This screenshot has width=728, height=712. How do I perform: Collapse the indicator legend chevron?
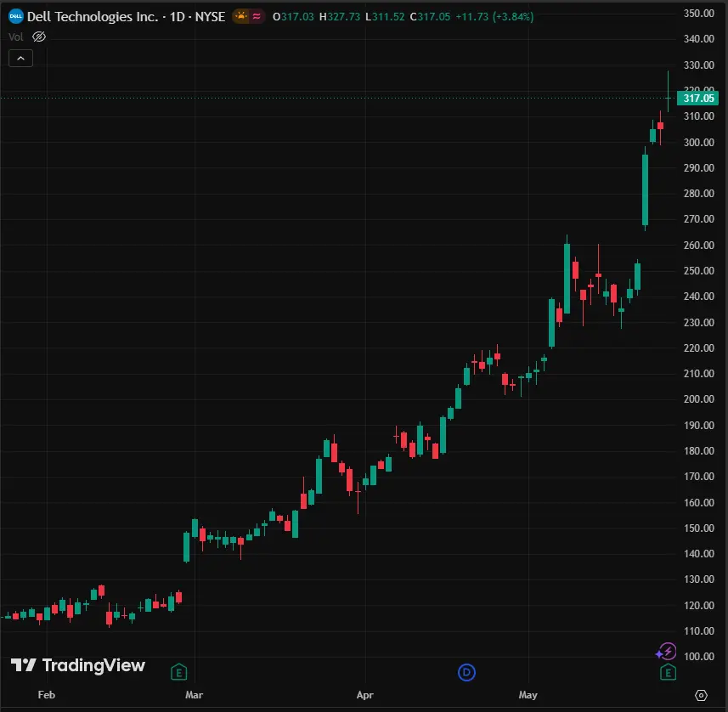21,59
